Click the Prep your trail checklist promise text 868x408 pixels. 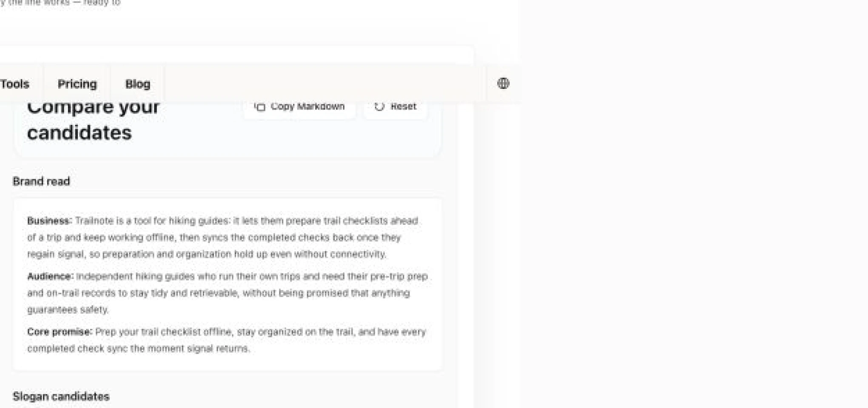click(x=226, y=340)
